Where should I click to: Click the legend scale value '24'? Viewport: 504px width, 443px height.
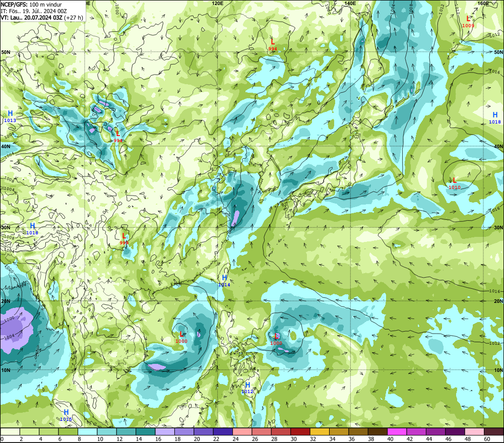click(235, 439)
